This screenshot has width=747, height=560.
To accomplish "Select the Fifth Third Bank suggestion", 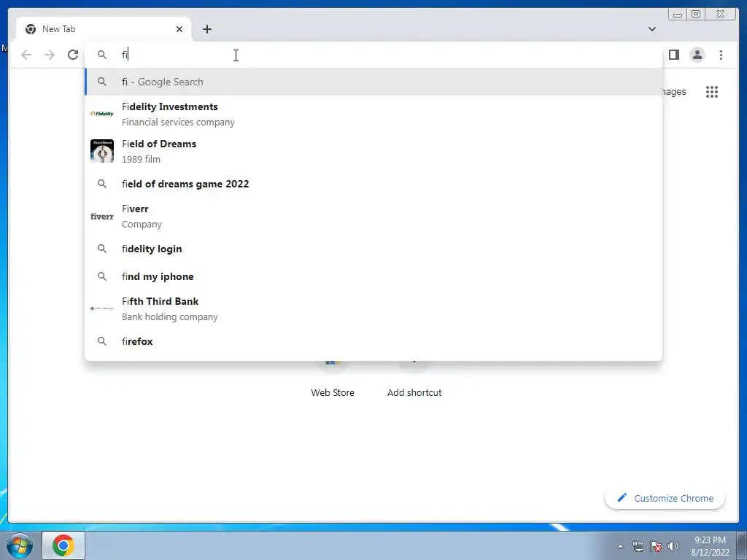I will point(373,309).
